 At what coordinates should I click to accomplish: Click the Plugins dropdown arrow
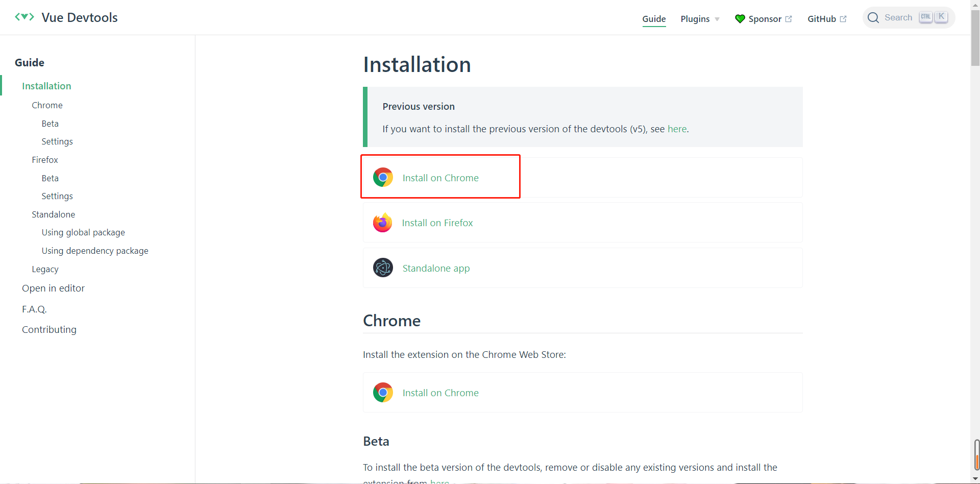[717, 19]
